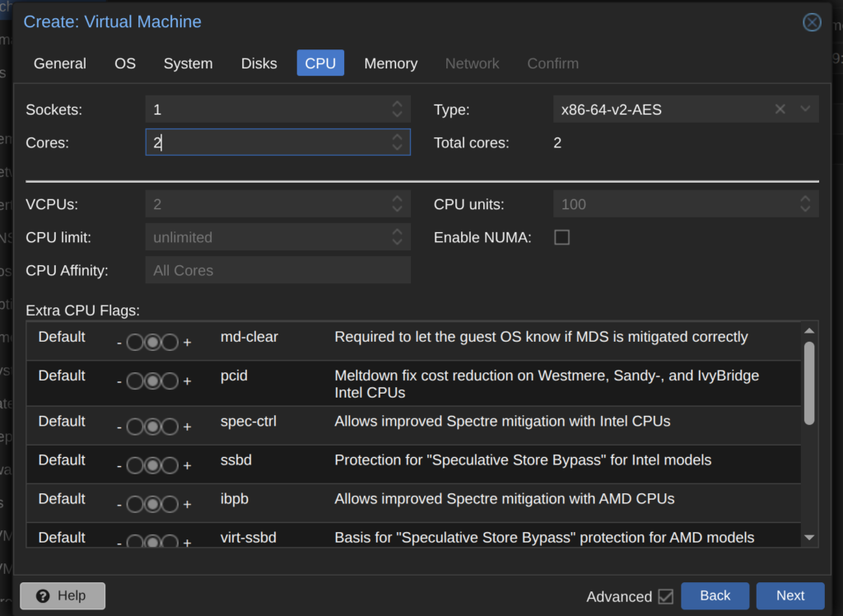This screenshot has width=843, height=616.
Task: Decrease Cores value with stepper arrow
Action: tap(397, 147)
